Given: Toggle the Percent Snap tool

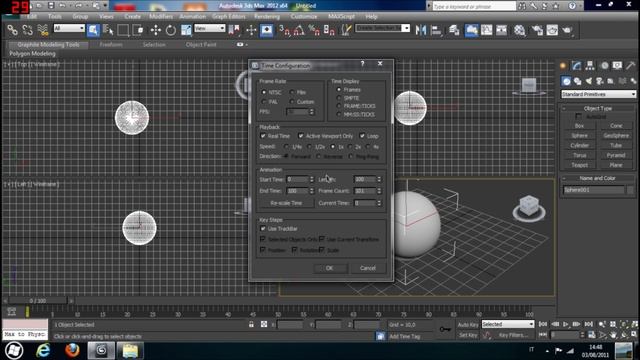Looking at the screenshot, I should (x=314, y=30).
